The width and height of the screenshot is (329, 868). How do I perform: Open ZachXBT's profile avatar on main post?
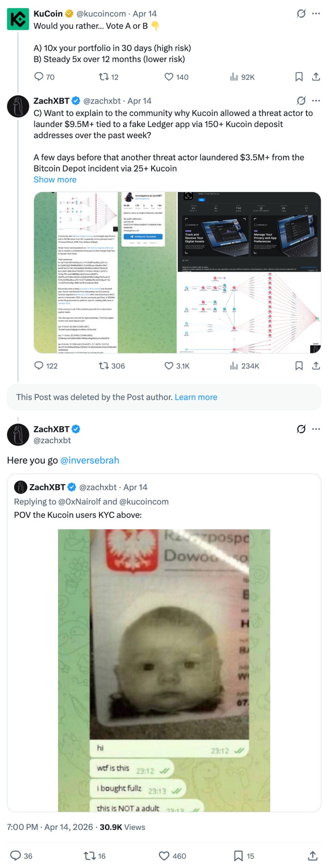tap(18, 434)
